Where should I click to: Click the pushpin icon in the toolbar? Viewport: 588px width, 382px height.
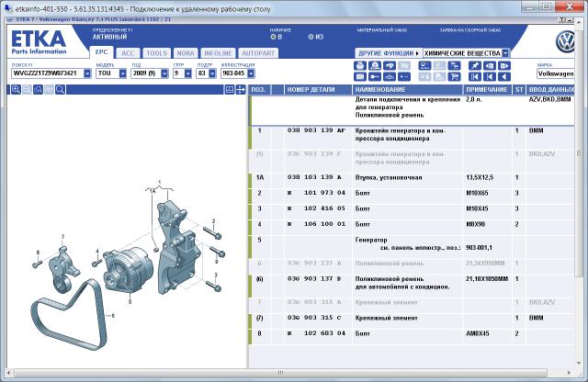tap(475, 65)
